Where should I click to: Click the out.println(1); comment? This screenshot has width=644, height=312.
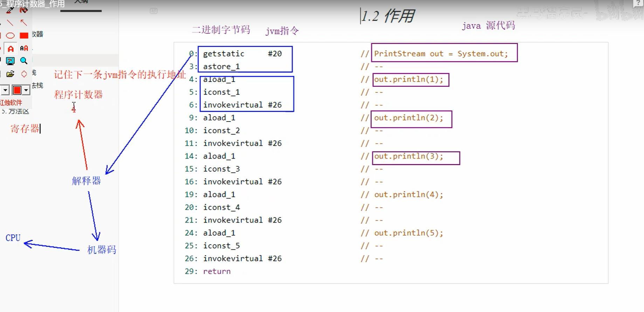click(x=408, y=79)
